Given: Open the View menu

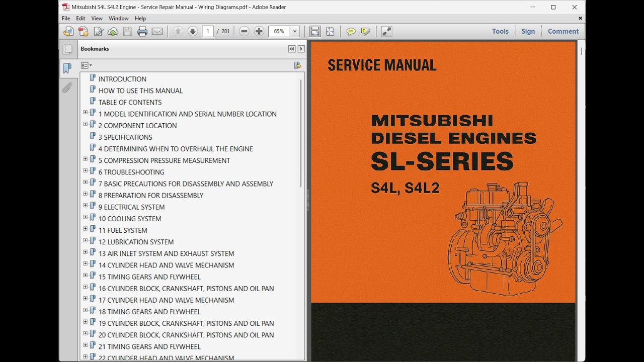Looking at the screenshot, I should 97,19.
